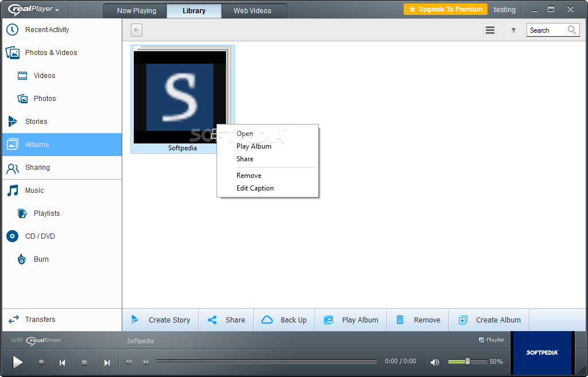Click the Recent Activity clock icon

(13, 30)
